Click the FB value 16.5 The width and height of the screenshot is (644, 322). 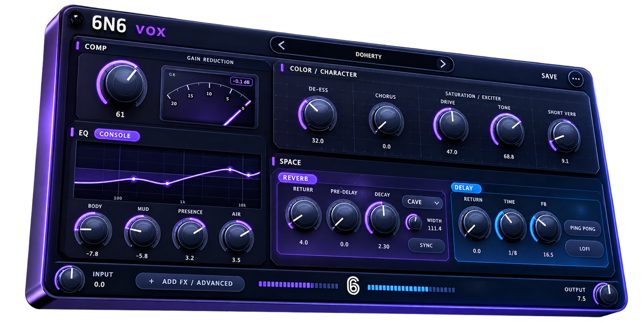point(547,254)
